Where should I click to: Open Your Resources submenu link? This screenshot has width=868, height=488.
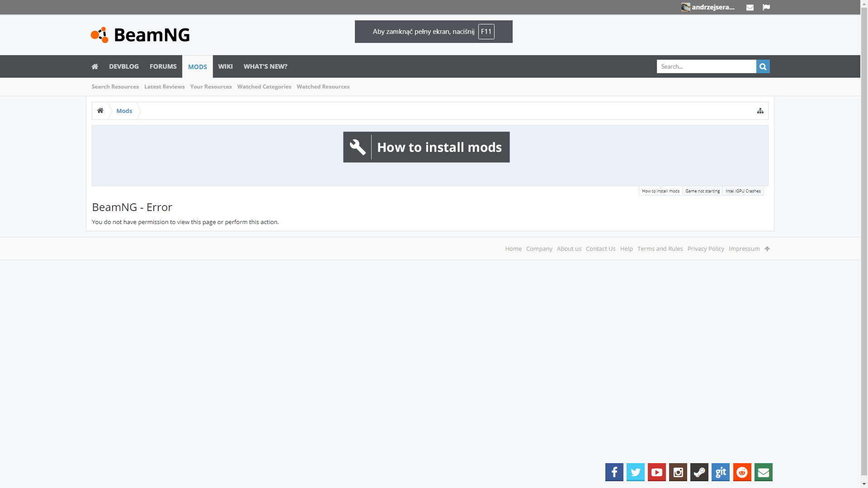point(211,87)
